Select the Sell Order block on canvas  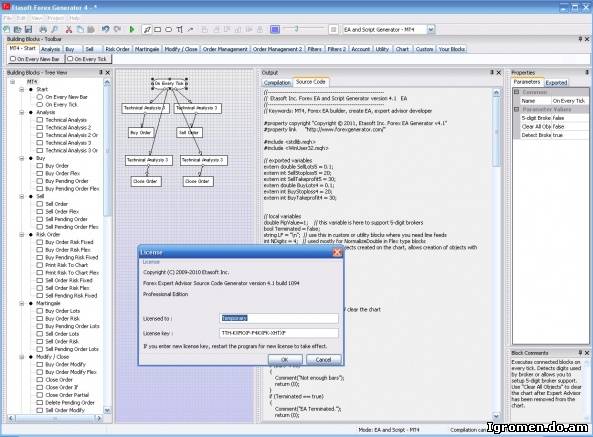[x=189, y=133]
